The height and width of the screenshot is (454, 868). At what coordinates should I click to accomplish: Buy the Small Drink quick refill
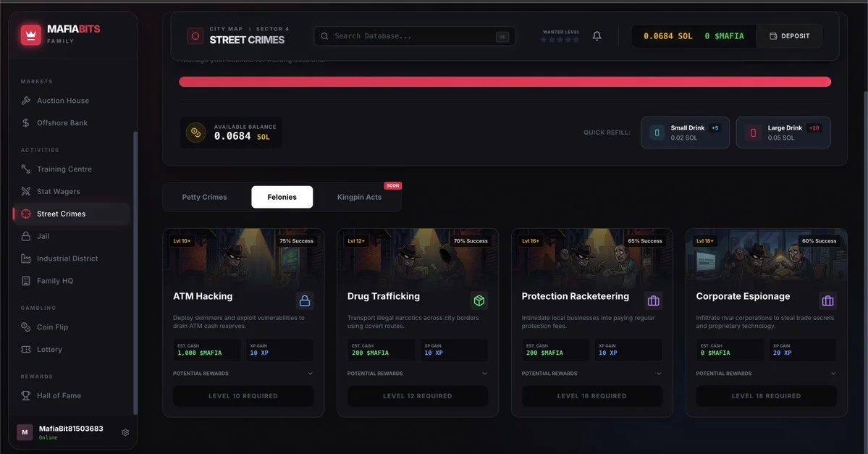(685, 133)
